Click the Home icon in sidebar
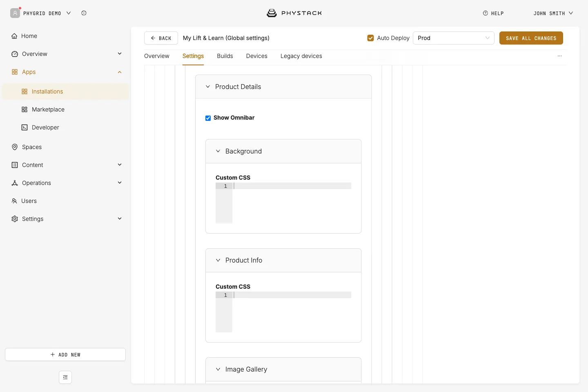The height and width of the screenshot is (392, 588). click(14, 36)
